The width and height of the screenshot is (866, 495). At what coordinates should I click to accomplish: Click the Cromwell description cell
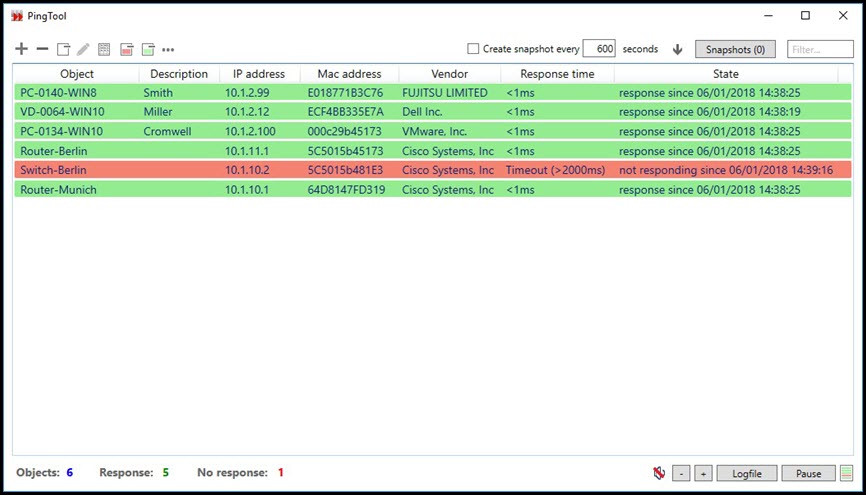[x=167, y=131]
